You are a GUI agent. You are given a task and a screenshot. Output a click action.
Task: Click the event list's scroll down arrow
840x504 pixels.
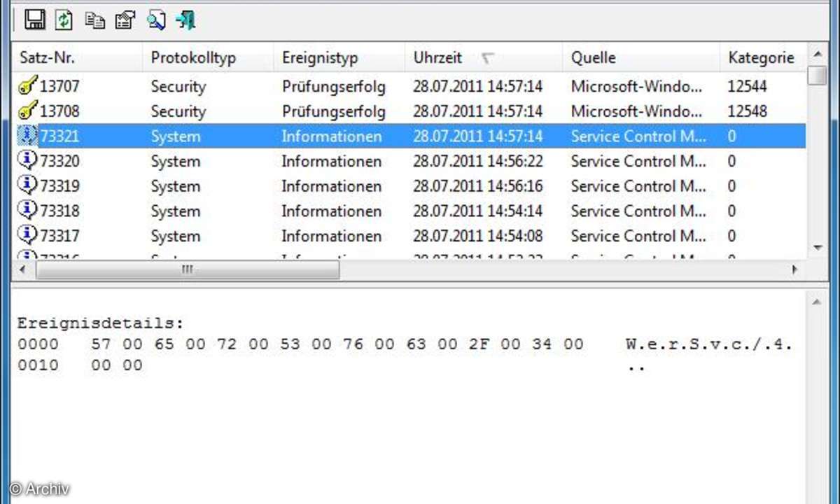(x=817, y=248)
